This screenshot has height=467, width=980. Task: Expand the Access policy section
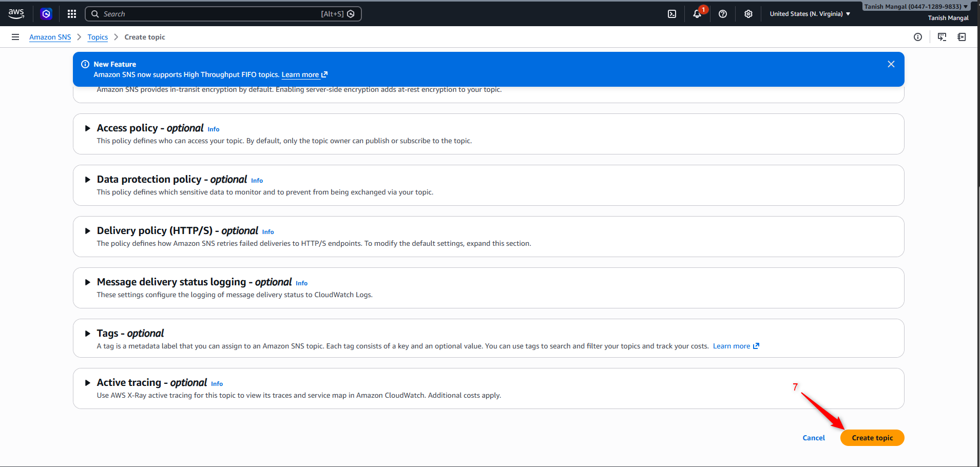[88, 128]
